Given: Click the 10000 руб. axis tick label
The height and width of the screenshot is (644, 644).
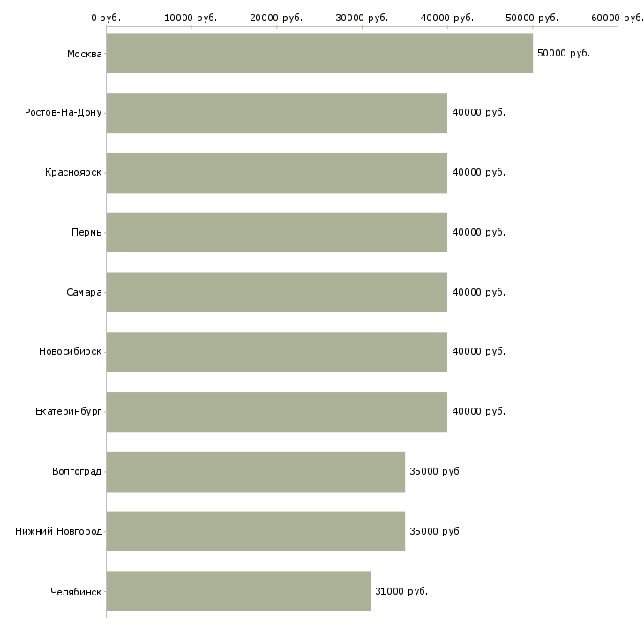Looking at the screenshot, I should pyautogui.click(x=191, y=18).
